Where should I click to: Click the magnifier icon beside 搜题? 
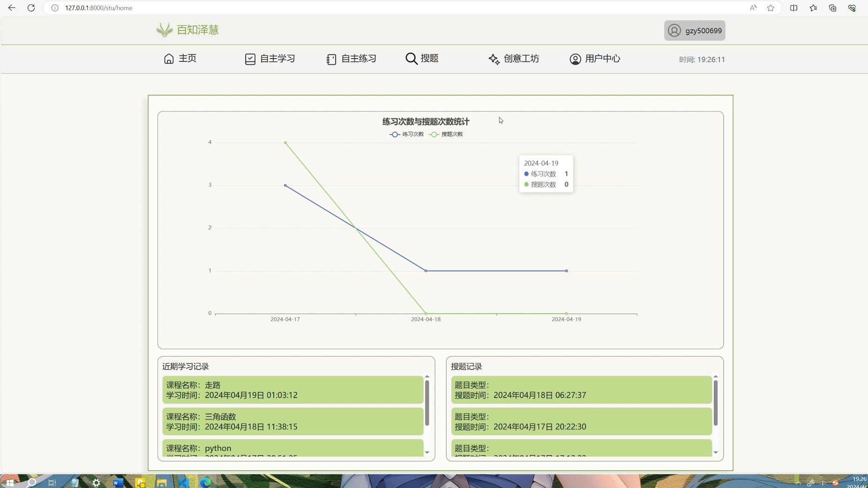[x=411, y=59]
